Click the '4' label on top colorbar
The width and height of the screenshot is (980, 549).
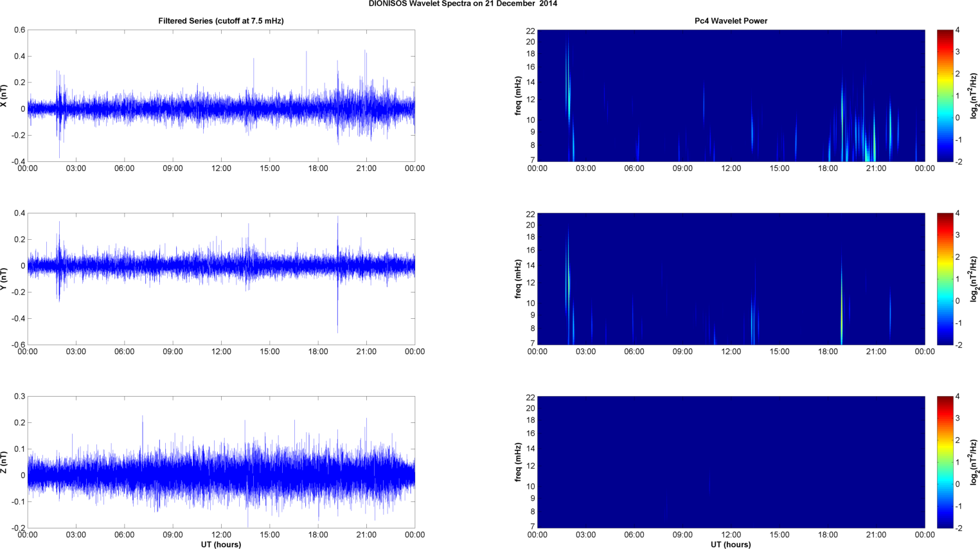tap(958, 30)
